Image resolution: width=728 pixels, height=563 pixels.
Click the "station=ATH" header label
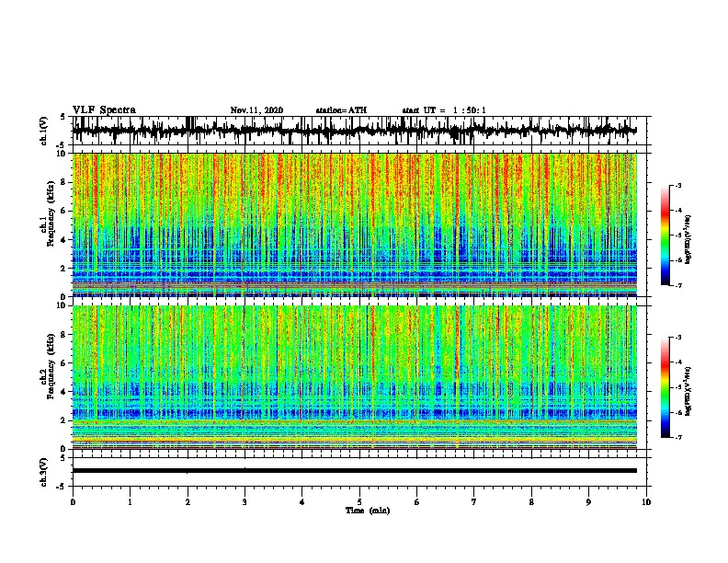[x=341, y=110]
